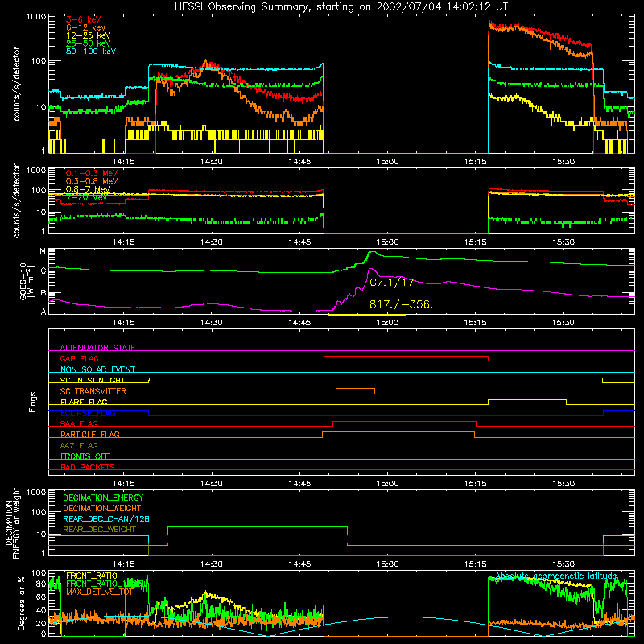Click the REAR_DEC_WEIGHT legend label
The image size is (644, 644).
[99, 530]
